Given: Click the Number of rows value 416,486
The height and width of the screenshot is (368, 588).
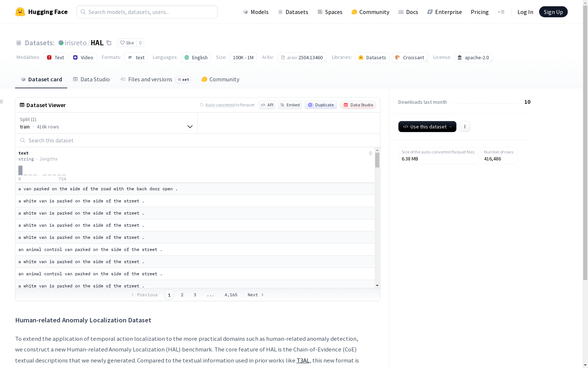Looking at the screenshot, I should [492, 159].
